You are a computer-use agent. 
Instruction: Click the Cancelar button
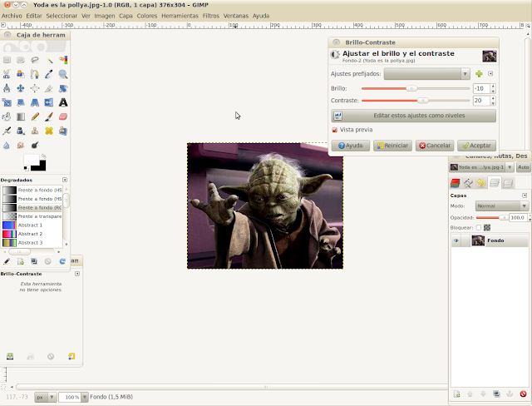point(435,146)
